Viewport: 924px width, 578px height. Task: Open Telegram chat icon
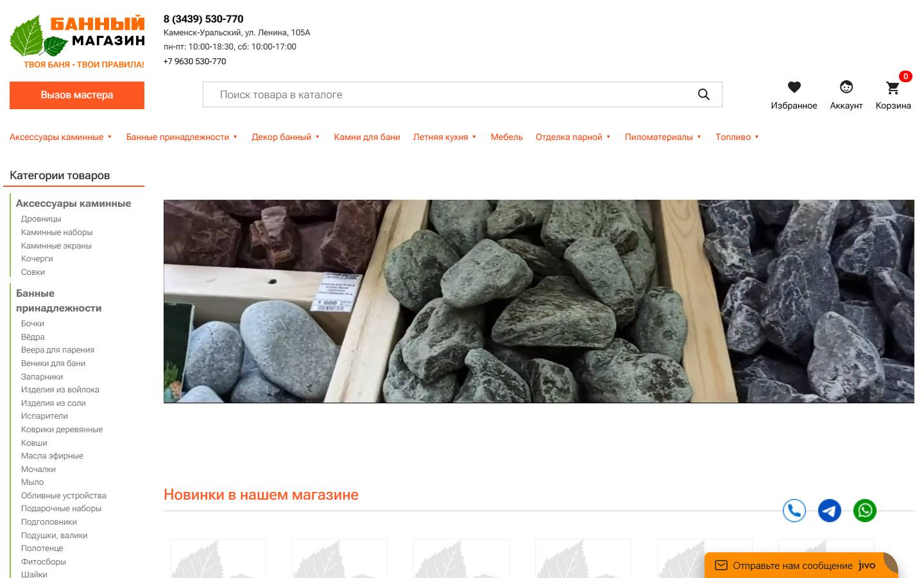click(x=830, y=511)
